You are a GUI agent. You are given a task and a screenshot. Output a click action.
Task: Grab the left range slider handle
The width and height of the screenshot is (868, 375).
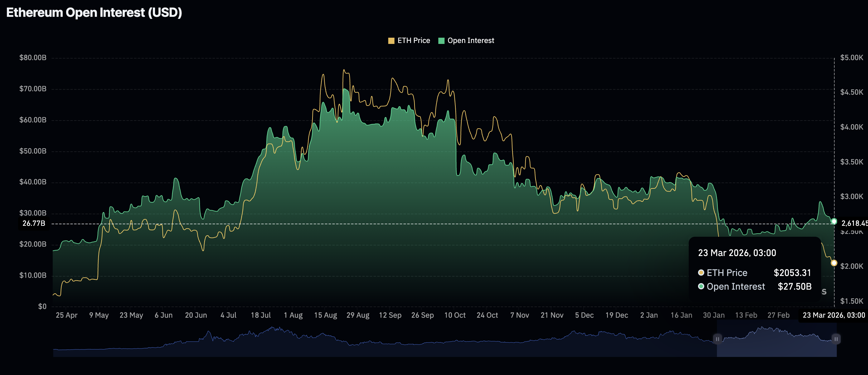point(717,339)
